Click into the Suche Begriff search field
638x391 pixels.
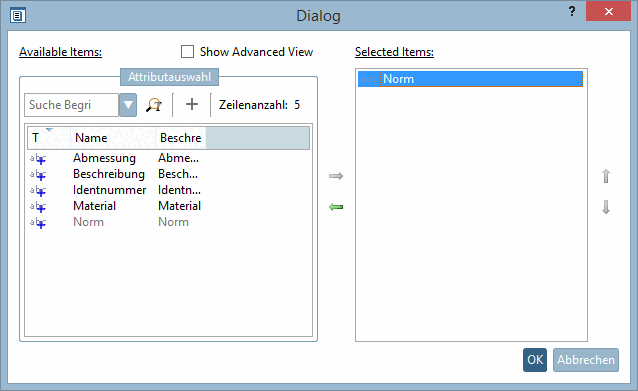(x=72, y=105)
